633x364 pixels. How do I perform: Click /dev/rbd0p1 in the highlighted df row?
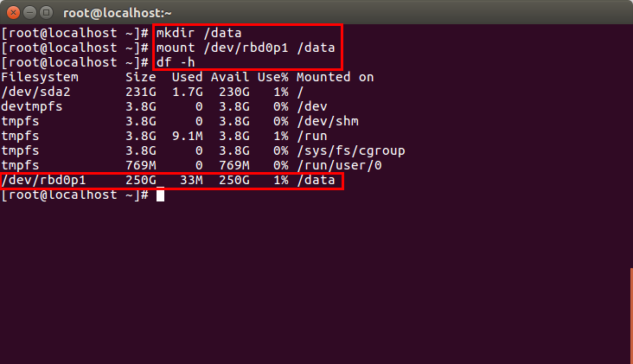pyautogui.click(x=44, y=181)
